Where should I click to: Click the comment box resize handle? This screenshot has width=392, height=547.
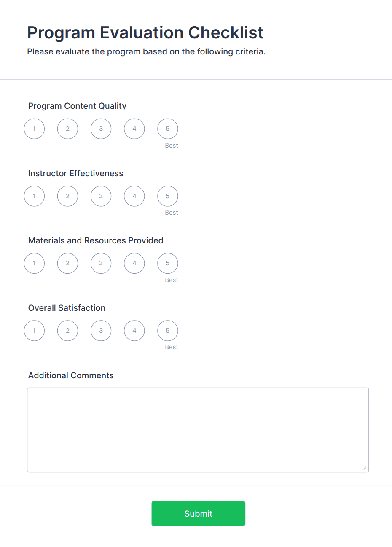(x=364, y=467)
